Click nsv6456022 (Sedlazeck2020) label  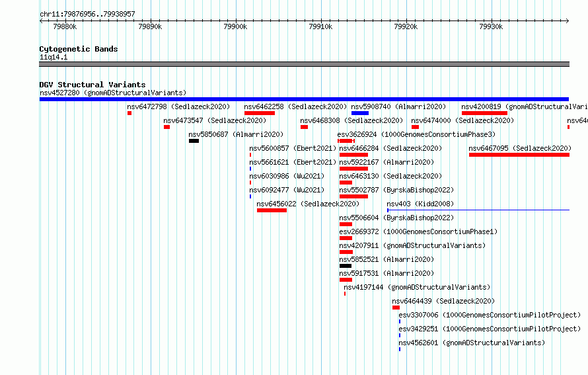(308, 204)
